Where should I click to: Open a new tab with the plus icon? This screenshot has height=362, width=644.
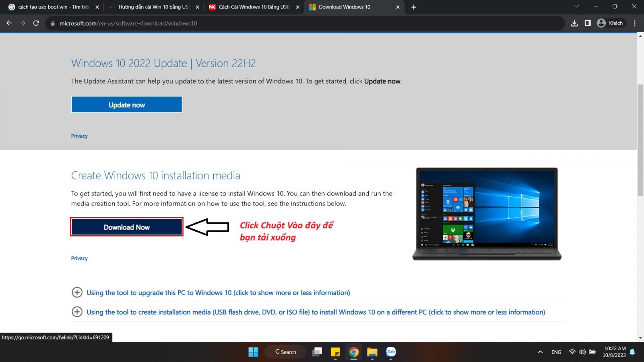(413, 7)
